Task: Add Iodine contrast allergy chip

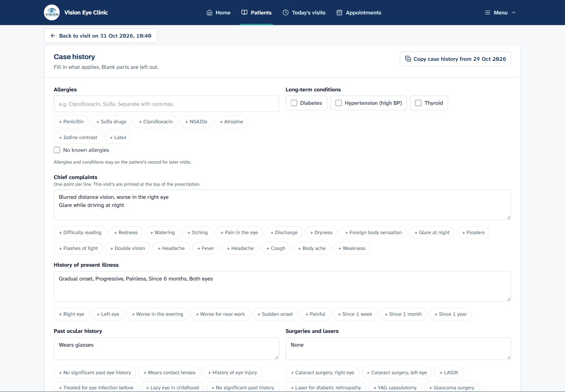Action: (x=78, y=137)
